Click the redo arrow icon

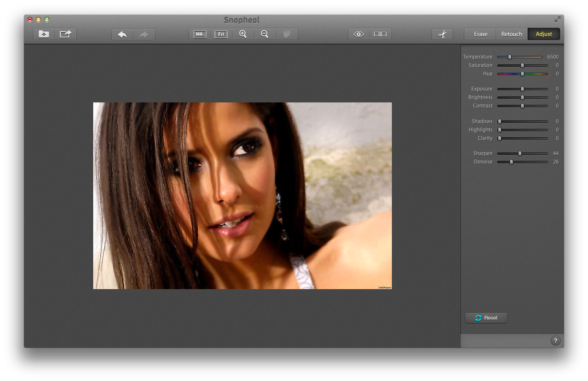[x=144, y=34]
